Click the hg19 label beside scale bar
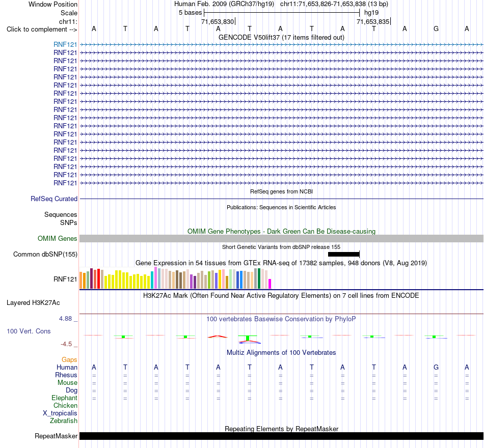 pos(371,13)
